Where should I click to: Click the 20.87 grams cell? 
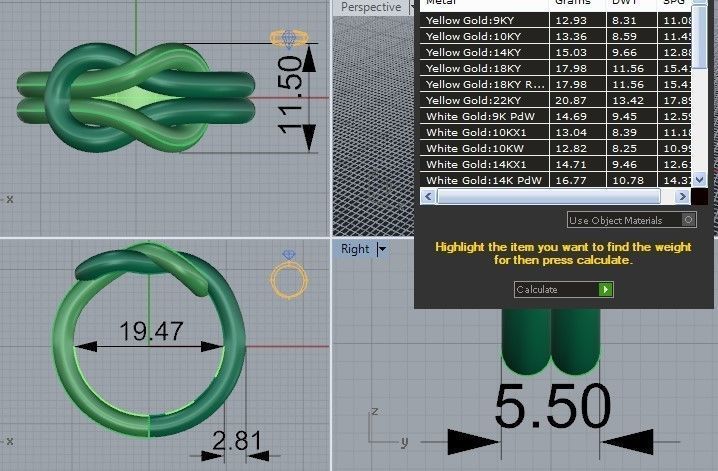[578, 100]
